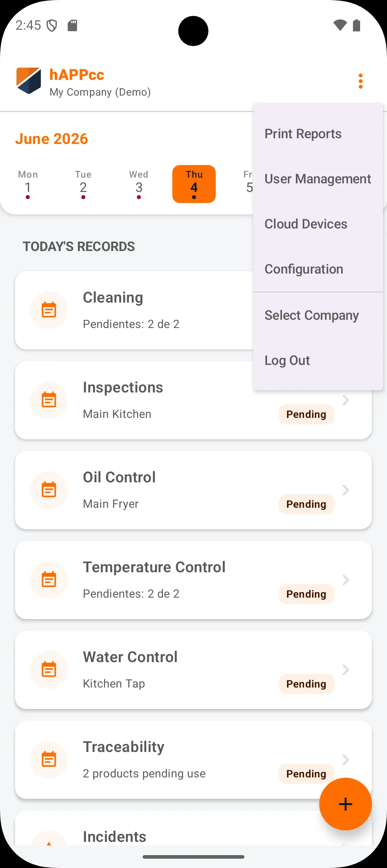Tap the hAPPcc logo icon
387x868 pixels.
(29, 81)
